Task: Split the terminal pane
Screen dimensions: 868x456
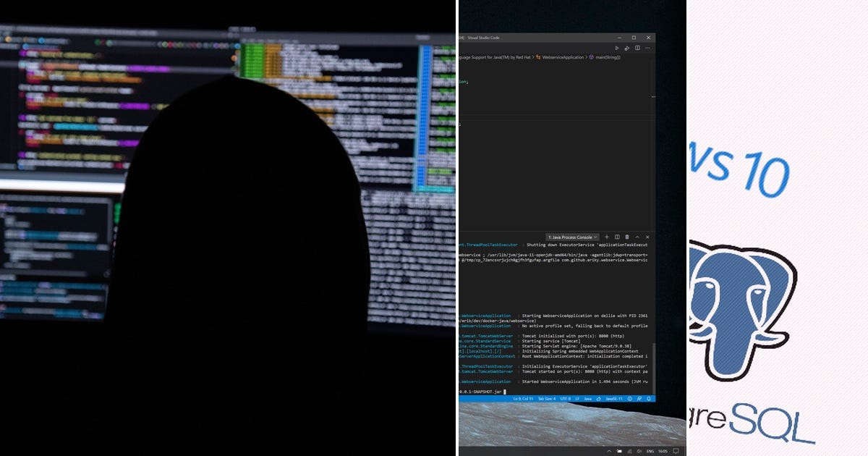Action: pyautogui.click(x=618, y=237)
